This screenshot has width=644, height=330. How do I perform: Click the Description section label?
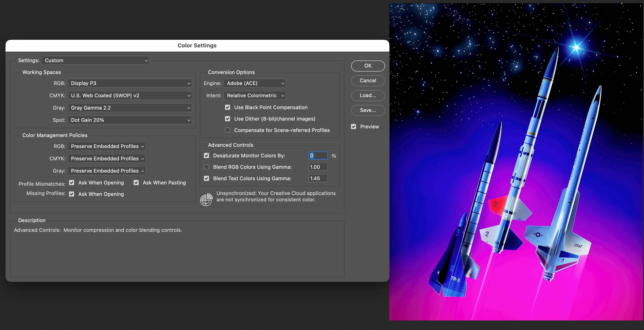(x=32, y=220)
